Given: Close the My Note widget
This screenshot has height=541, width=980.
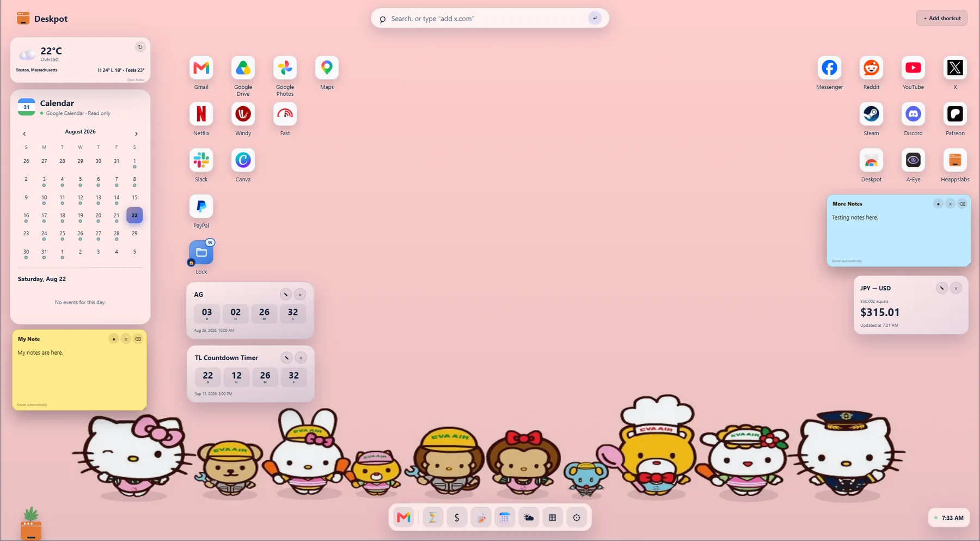Looking at the screenshot, I should pos(126,339).
